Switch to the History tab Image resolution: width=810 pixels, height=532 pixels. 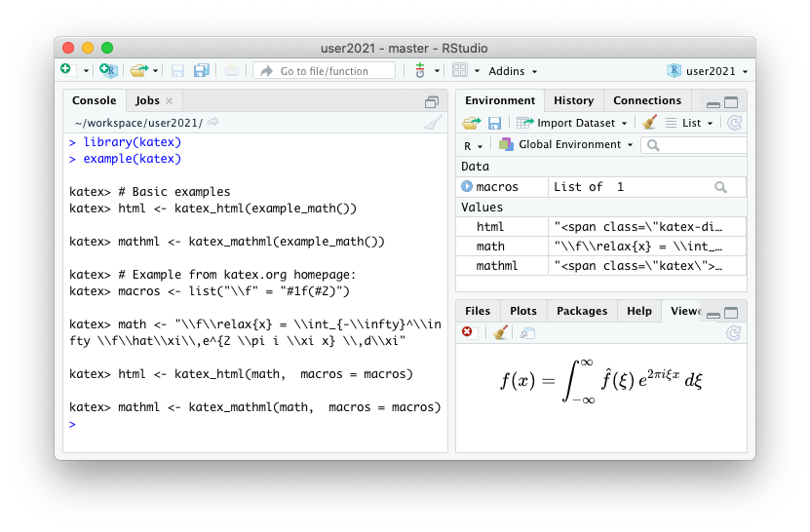point(573,100)
